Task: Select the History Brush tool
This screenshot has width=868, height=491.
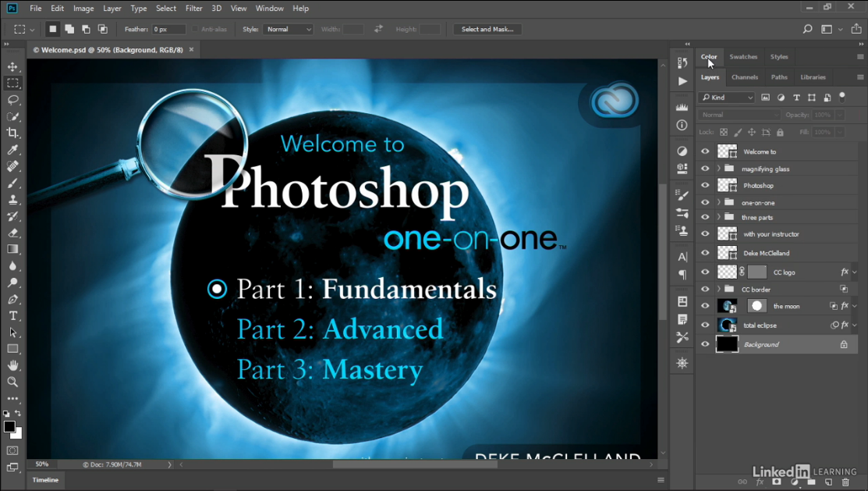Action: point(12,216)
